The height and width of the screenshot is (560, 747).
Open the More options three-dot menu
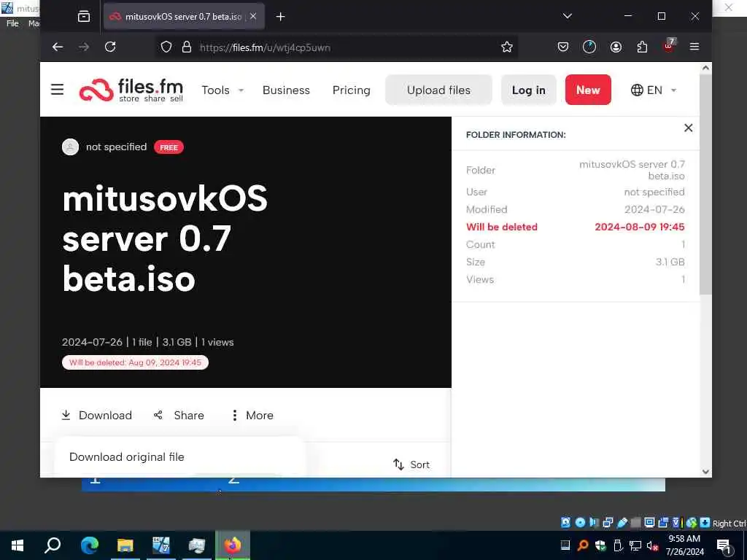coord(252,415)
